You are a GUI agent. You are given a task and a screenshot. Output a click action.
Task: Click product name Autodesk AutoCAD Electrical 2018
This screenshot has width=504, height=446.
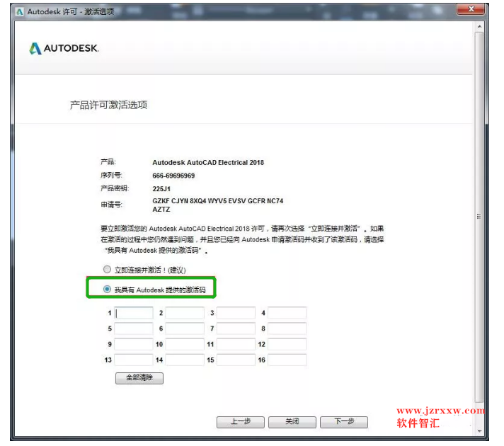208,162
